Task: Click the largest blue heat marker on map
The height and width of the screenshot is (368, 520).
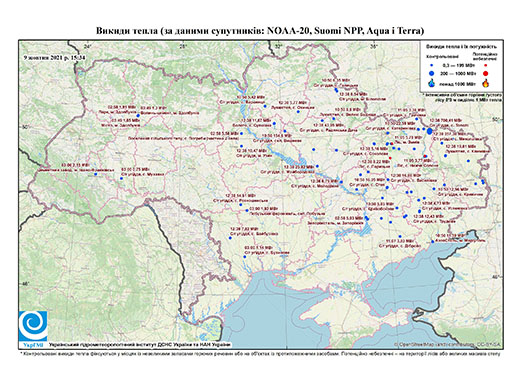Action: click(430, 131)
